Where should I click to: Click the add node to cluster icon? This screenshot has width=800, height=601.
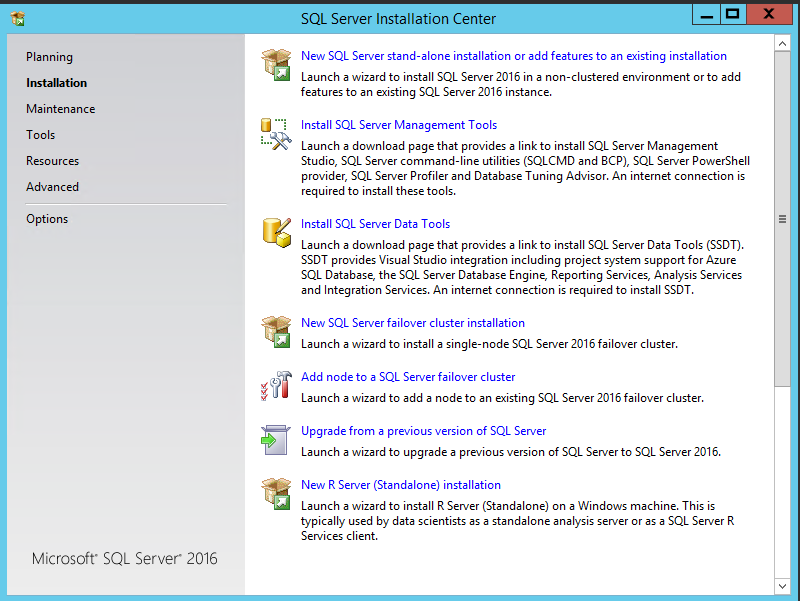pos(275,385)
